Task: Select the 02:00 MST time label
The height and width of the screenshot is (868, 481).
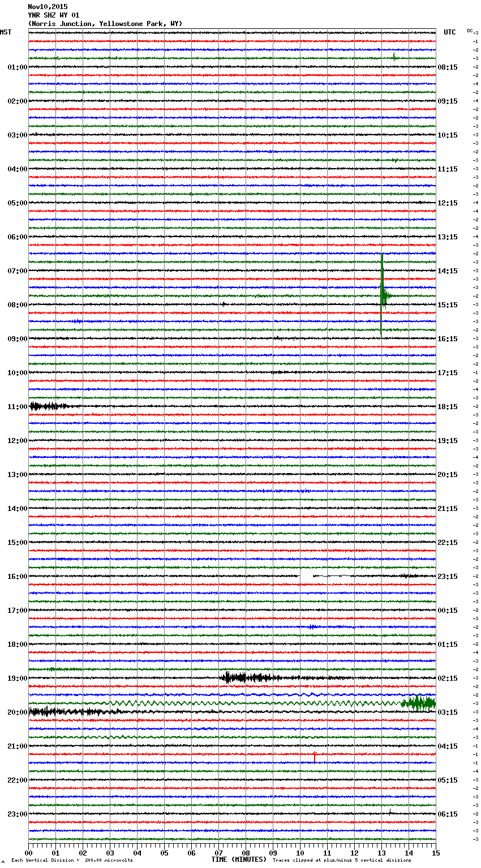Action: pos(18,101)
